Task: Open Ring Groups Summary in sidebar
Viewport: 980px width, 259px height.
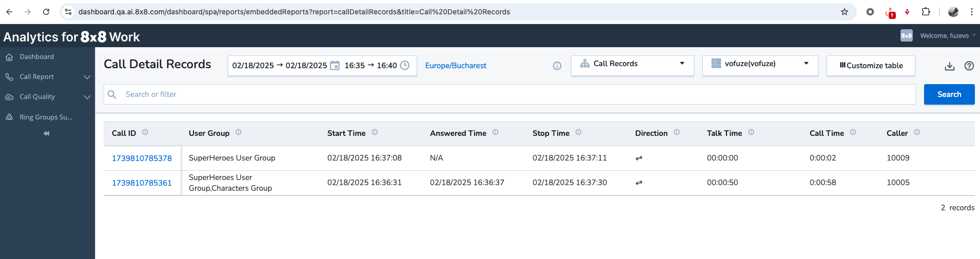Action: 46,117
